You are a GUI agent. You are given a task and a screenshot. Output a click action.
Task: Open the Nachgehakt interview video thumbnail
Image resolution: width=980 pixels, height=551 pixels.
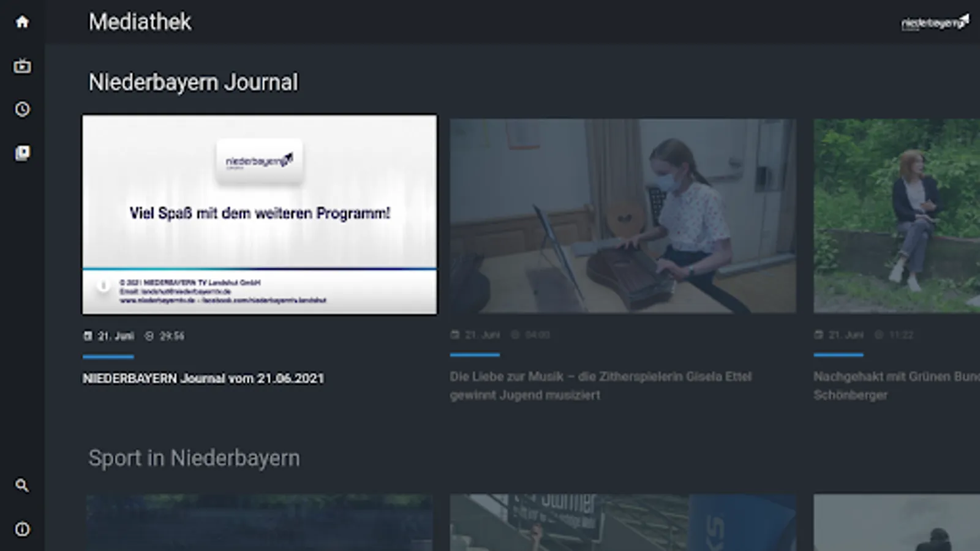point(897,216)
